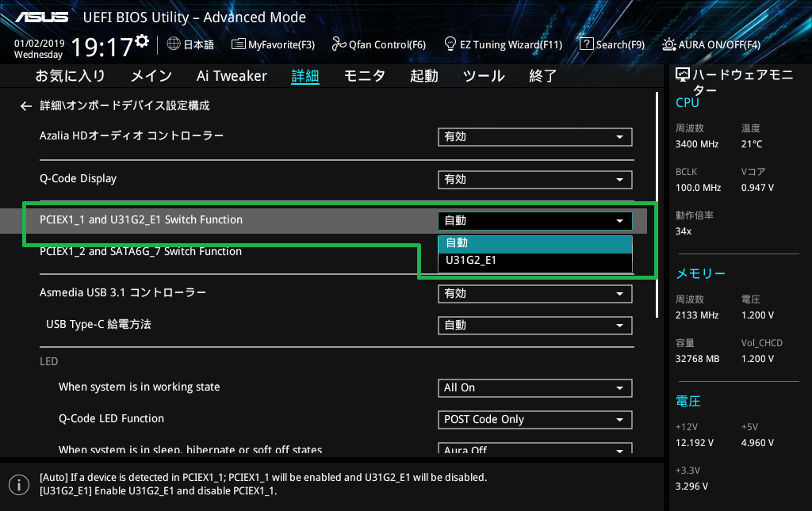Viewport: 812px width, 511px height.
Task: Click the info icon in help bar
Action: (x=19, y=485)
